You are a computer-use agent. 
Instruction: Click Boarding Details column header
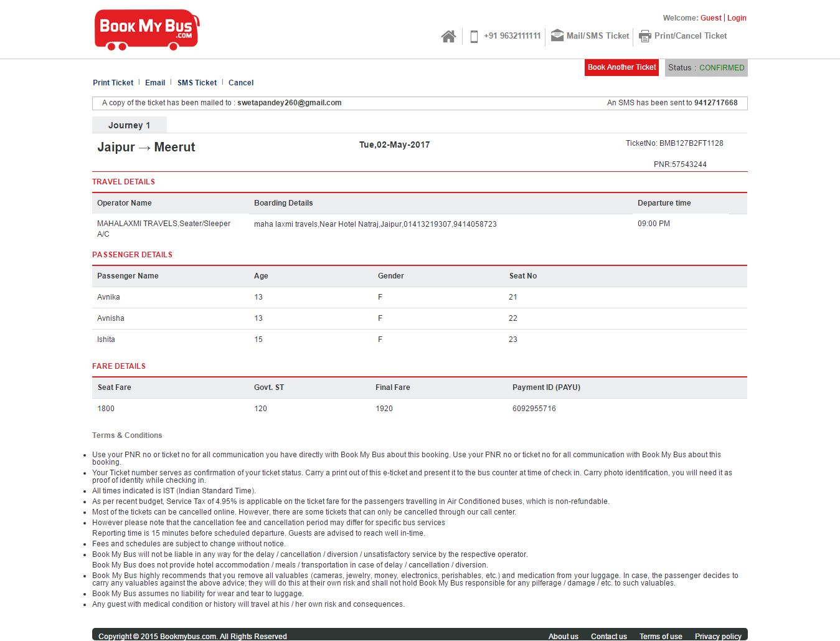tap(283, 203)
